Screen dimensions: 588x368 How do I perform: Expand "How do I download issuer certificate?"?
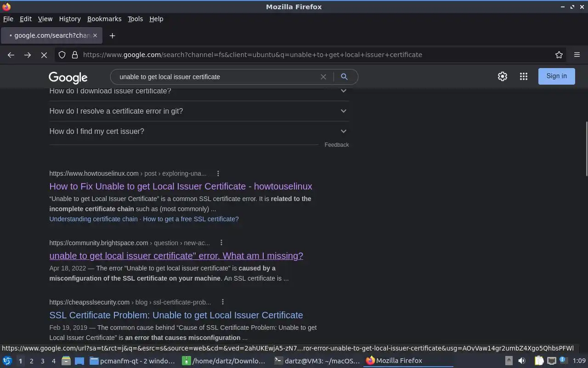click(198, 91)
